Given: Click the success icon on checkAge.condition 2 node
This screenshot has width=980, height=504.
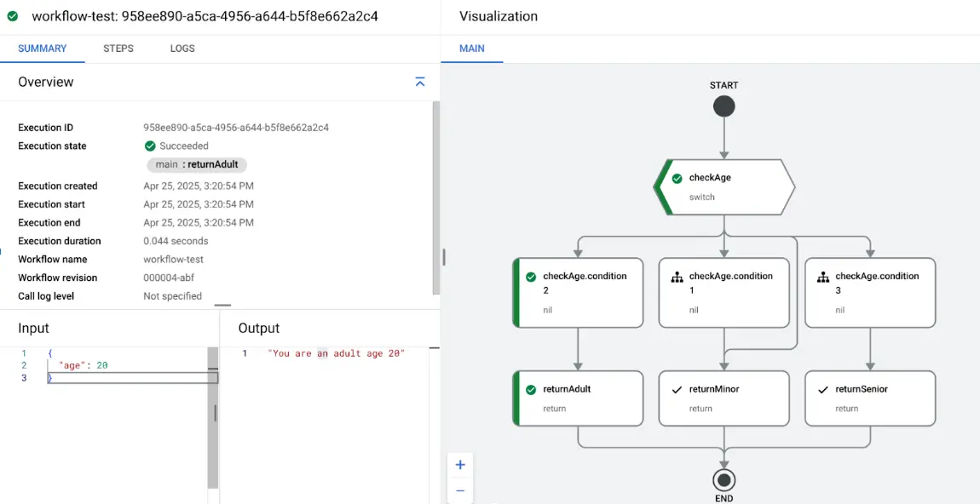Looking at the screenshot, I should click(530, 276).
